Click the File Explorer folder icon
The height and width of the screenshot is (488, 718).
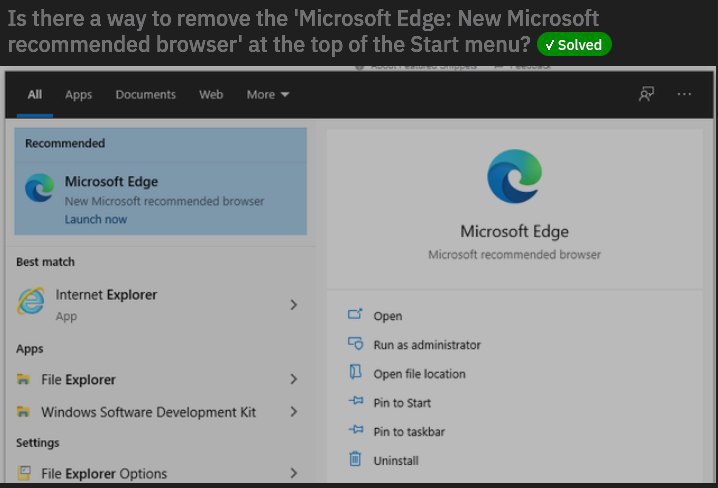pyautogui.click(x=23, y=379)
